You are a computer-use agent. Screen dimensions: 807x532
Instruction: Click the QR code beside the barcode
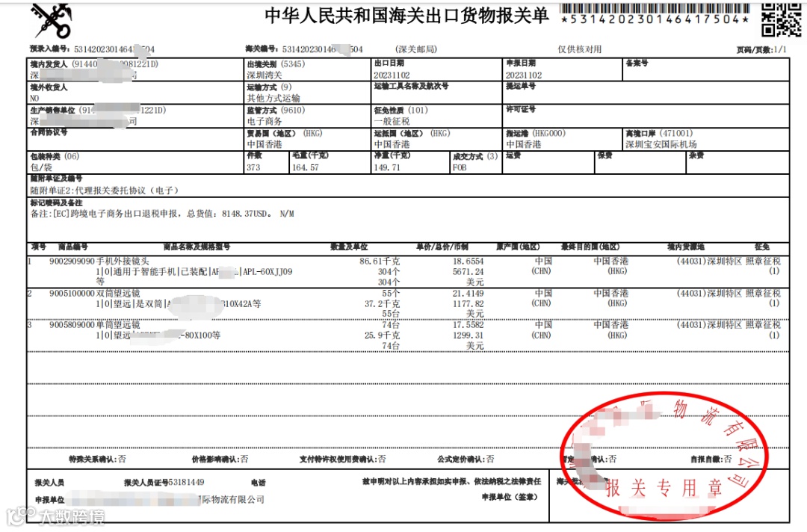point(782,20)
